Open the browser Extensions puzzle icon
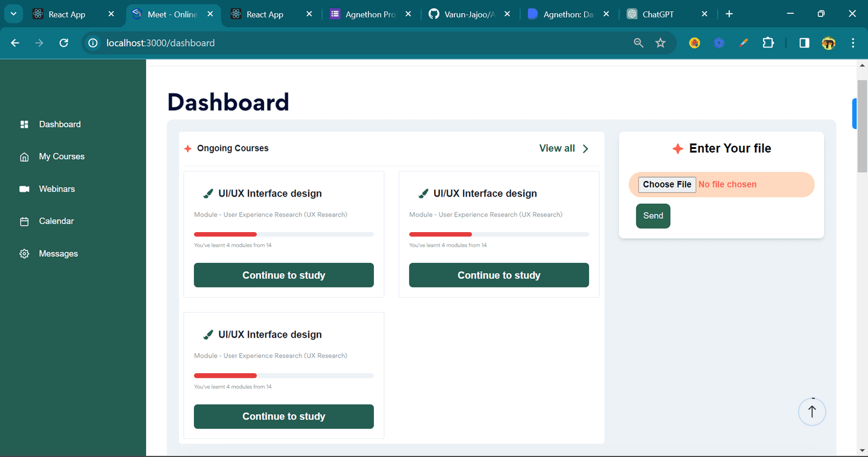This screenshot has width=868, height=457. pos(768,43)
